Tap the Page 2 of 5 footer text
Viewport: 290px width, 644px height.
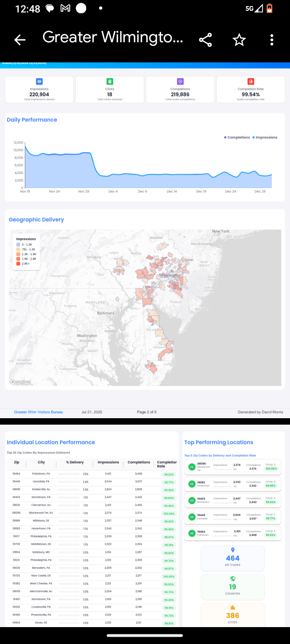[x=147, y=412]
